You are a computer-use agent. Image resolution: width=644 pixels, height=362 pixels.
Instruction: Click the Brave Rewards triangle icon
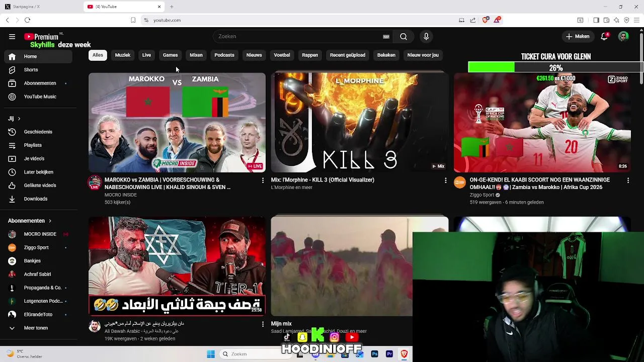(x=497, y=20)
